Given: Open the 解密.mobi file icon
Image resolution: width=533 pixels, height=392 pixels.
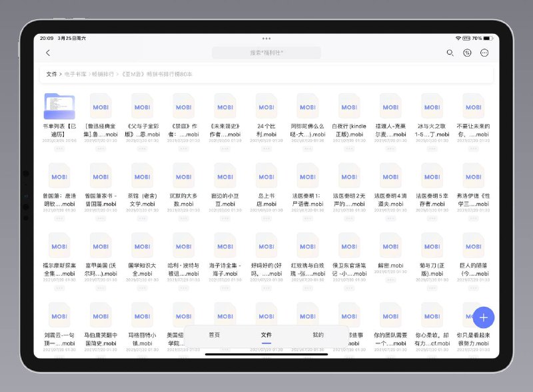Looking at the screenshot, I should [390, 246].
